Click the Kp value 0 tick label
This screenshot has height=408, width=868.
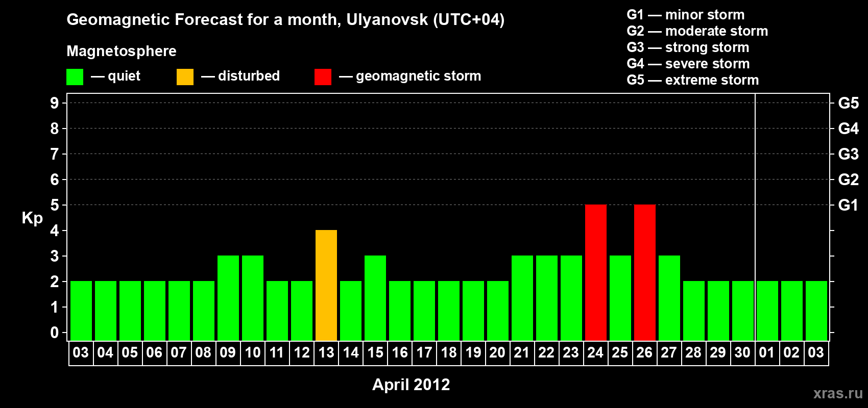click(55, 333)
